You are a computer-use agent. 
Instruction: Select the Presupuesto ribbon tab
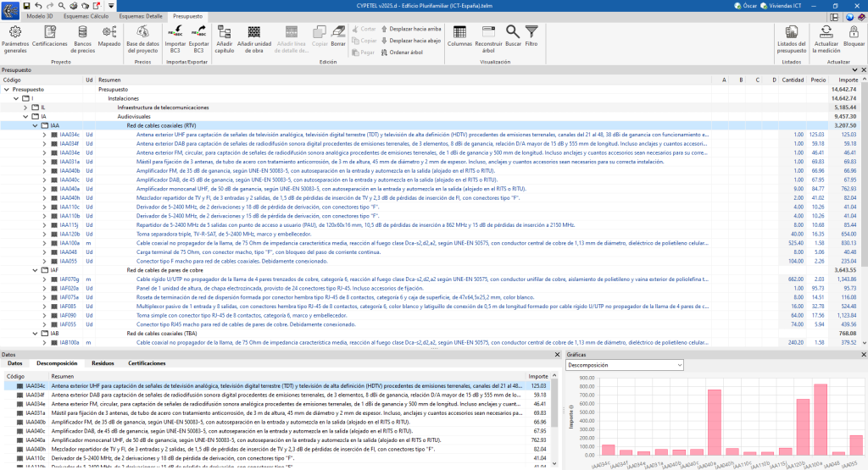(187, 16)
